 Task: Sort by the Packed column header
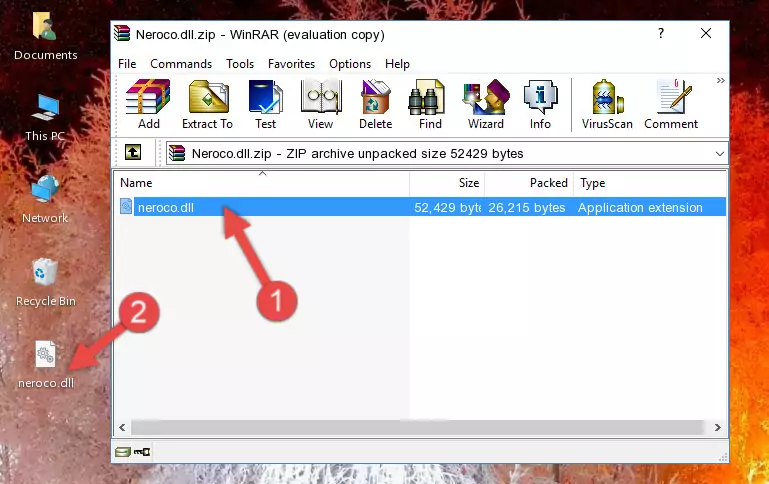[x=529, y=183]
